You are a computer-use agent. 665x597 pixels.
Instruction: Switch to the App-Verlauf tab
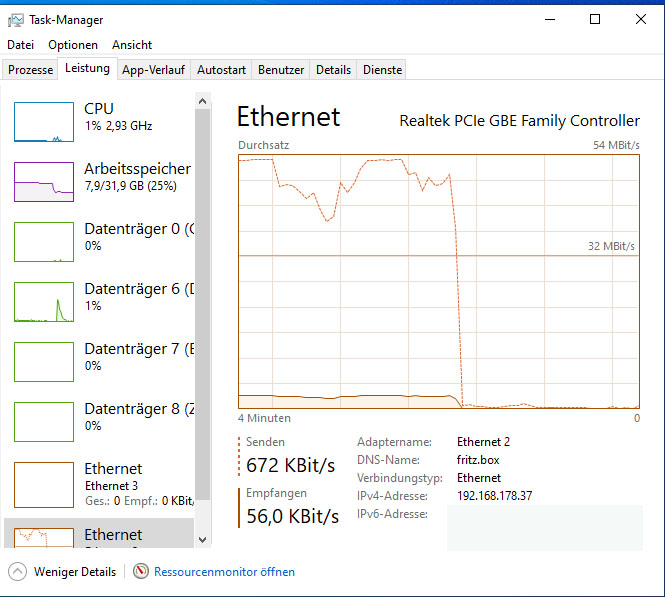[x=152, y=70]
